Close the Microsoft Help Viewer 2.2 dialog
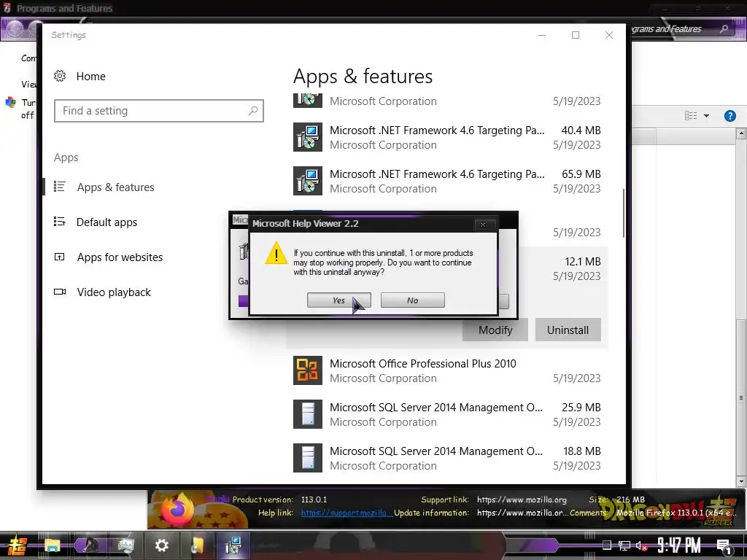Image resolution: width=747 pixels, height=560 pixels. pyautogui.click(x=483, y=225)
